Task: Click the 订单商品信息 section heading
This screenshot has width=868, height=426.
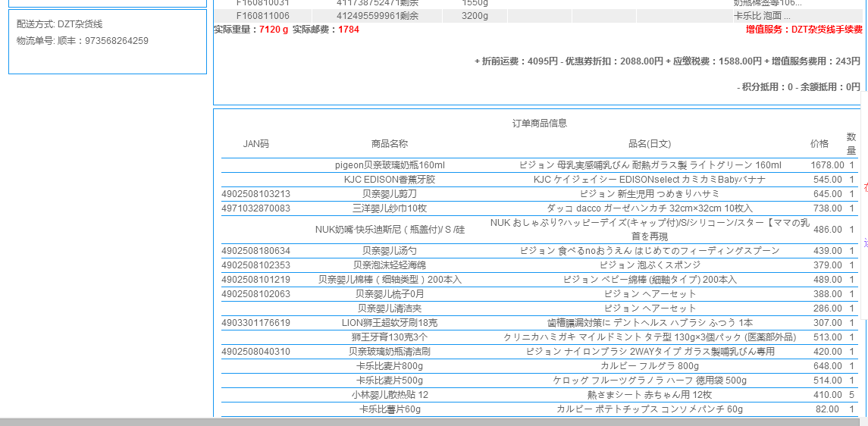Action: [x=540, y=124]
